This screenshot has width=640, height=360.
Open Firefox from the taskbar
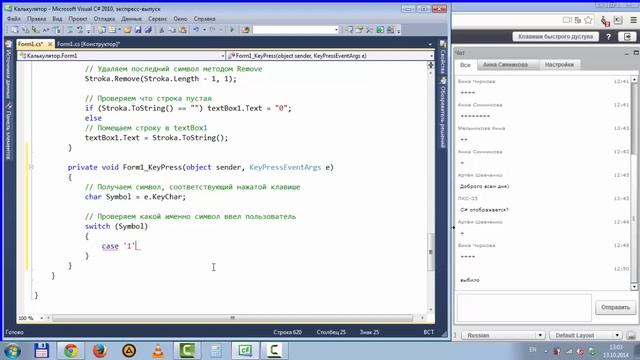[x=100, y=351]
